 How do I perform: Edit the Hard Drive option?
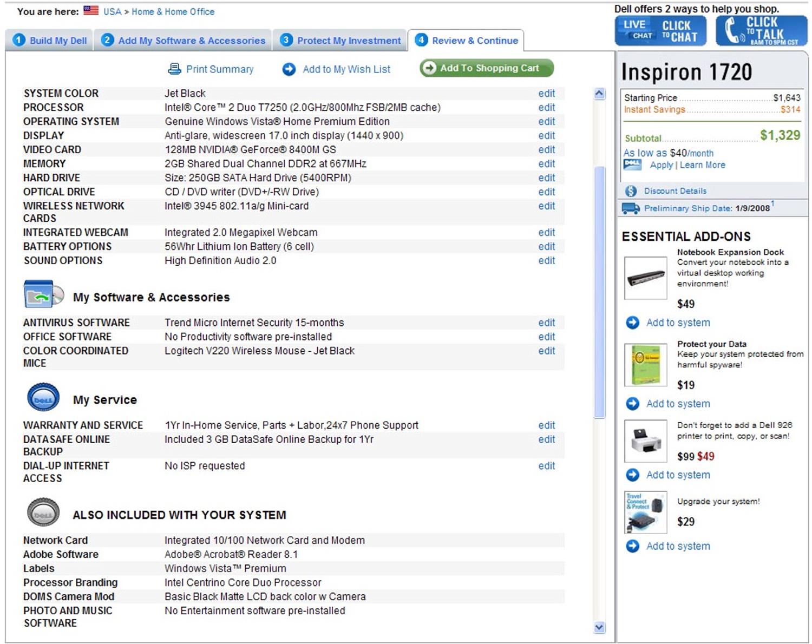tap(547, 178)
